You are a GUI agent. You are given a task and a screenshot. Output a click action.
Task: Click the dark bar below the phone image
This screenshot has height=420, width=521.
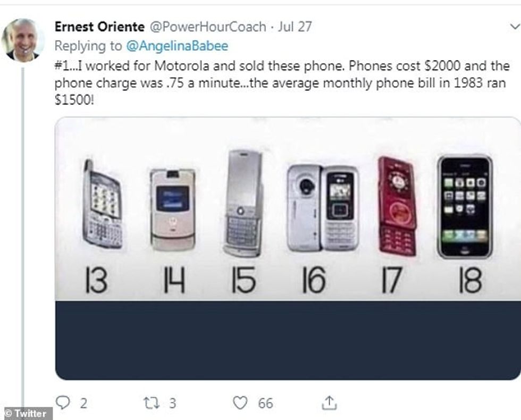point(288,340)
